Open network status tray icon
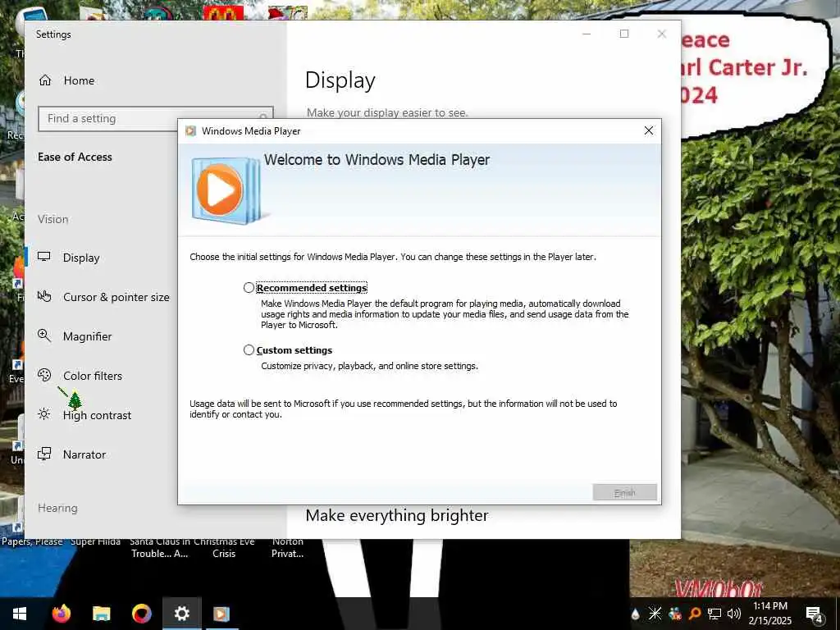 click(714, 614)
